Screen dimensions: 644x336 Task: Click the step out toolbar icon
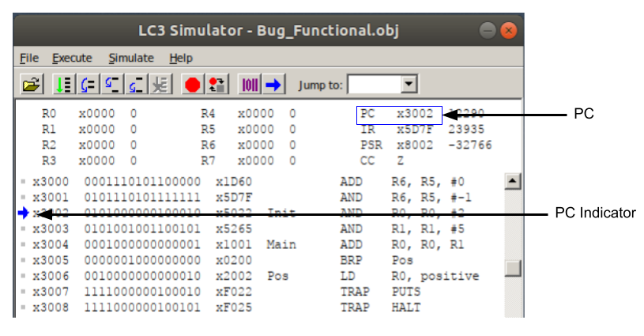136,85
